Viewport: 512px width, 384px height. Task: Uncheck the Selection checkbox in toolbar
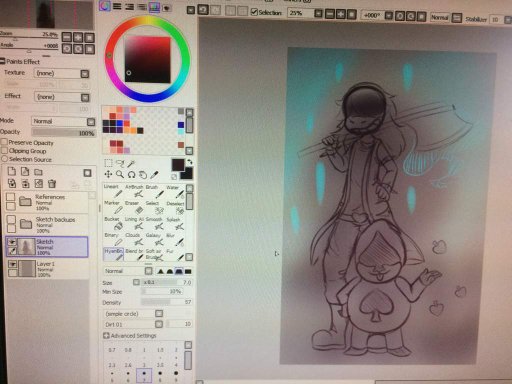pos(254,12)
